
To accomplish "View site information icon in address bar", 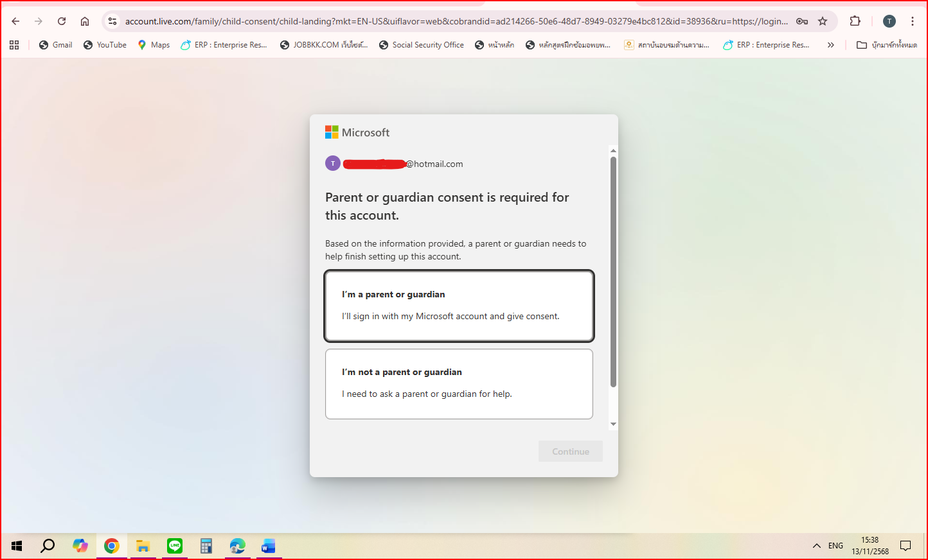I will pos(112,21).
